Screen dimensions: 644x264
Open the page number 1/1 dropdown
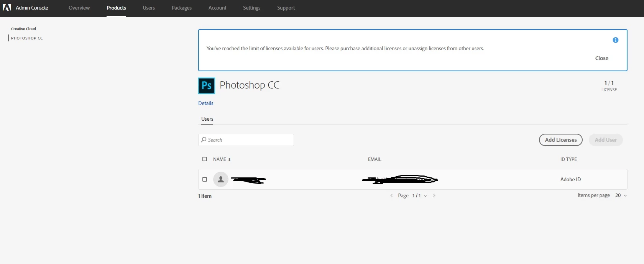419,196
